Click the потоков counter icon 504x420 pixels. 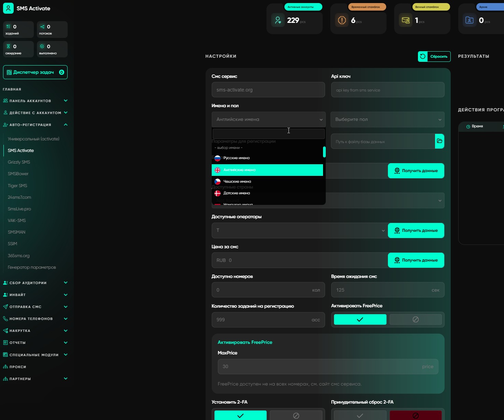pyautogui.click(x=42, y=27)
